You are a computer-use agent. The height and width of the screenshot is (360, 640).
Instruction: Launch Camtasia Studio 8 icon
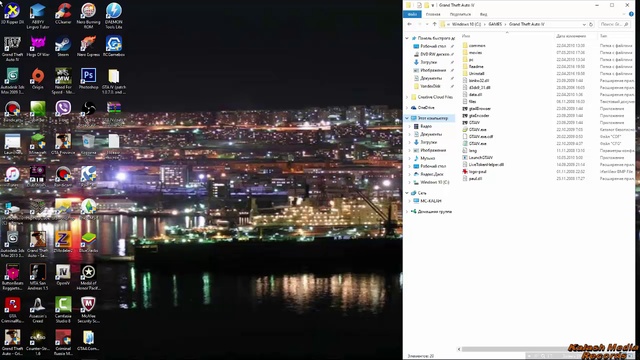click(x=63, y=310)
